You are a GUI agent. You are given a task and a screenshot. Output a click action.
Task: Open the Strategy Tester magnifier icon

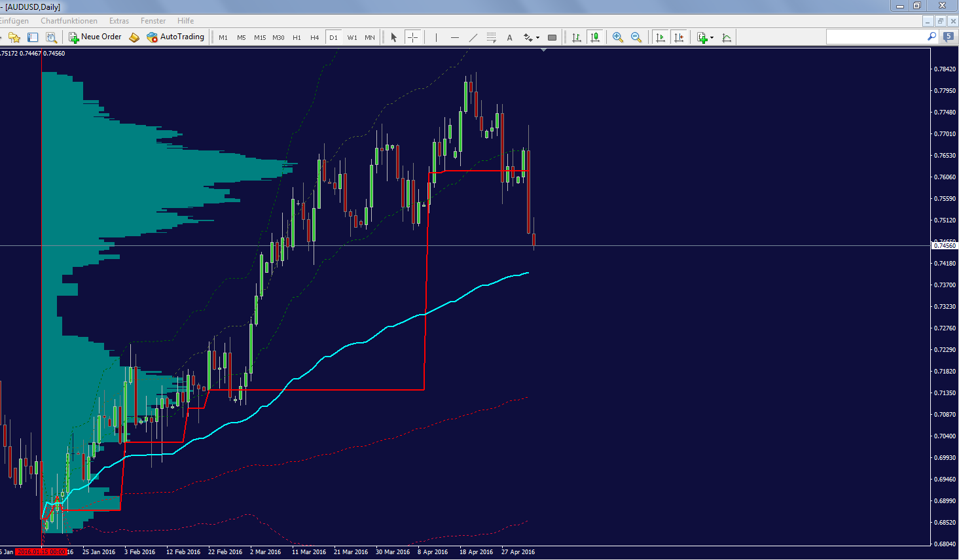(x=51, y=37)
